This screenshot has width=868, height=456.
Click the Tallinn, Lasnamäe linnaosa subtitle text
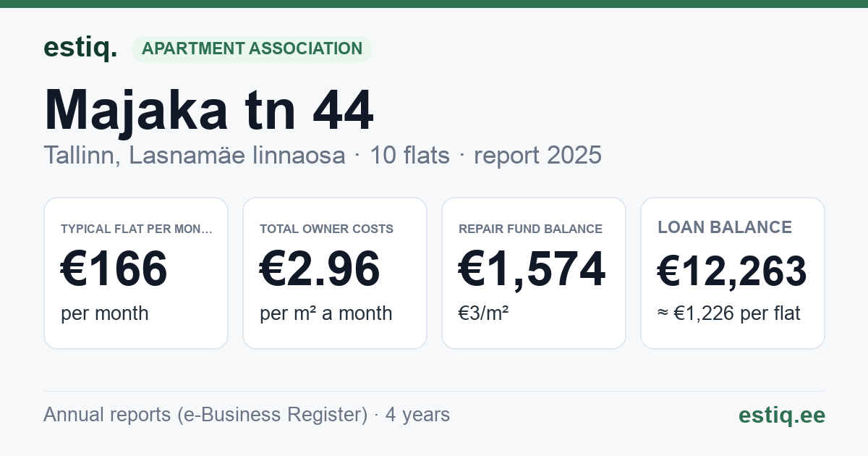coord(195,155)
